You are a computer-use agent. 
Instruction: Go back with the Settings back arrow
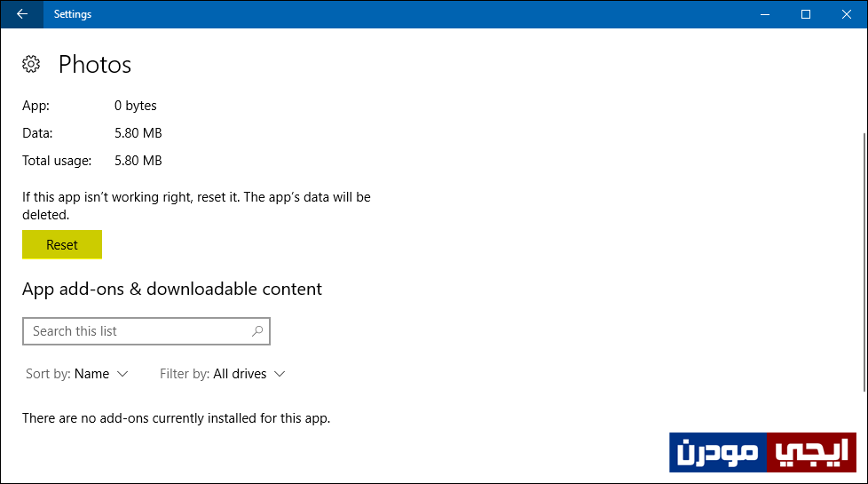(22, 14)
